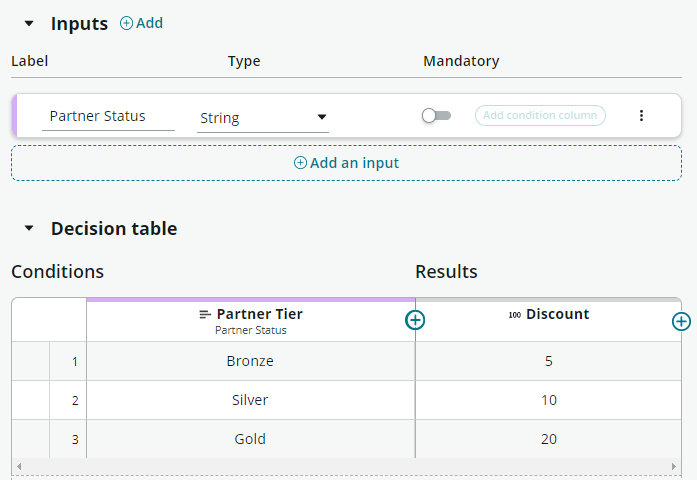
Task: Collapse the Decision table section arrow
Action: (29, 228)
